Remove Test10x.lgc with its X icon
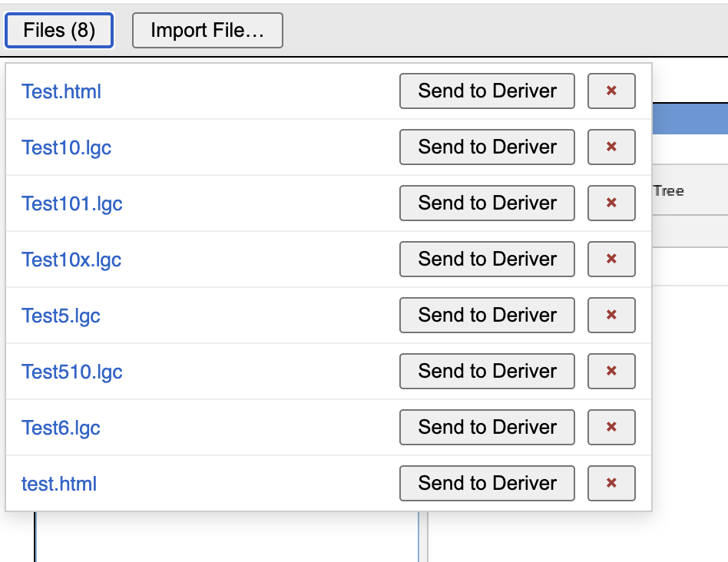This screenshot has width=728, height=562. 611,259
